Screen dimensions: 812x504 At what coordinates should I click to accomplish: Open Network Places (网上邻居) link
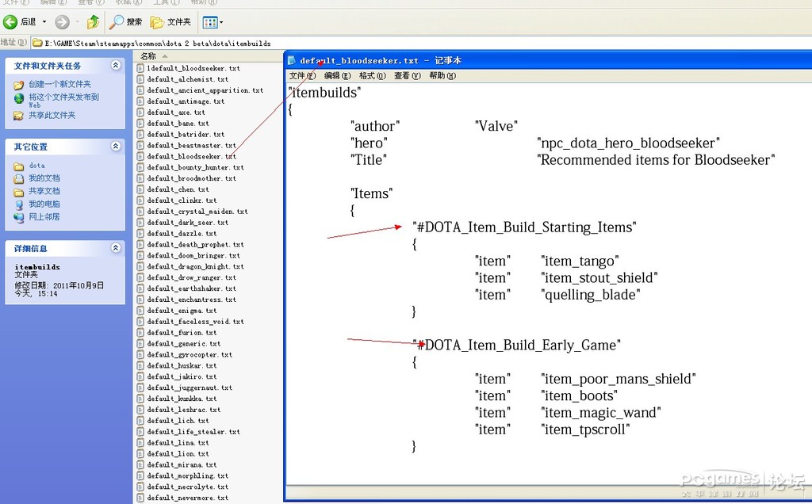(44, 216)
